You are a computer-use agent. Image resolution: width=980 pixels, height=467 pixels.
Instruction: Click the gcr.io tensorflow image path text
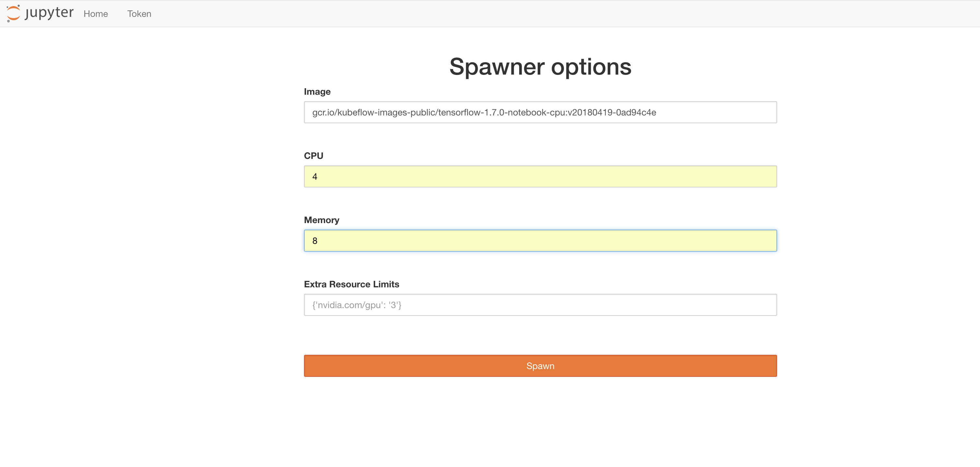(484, 112)
